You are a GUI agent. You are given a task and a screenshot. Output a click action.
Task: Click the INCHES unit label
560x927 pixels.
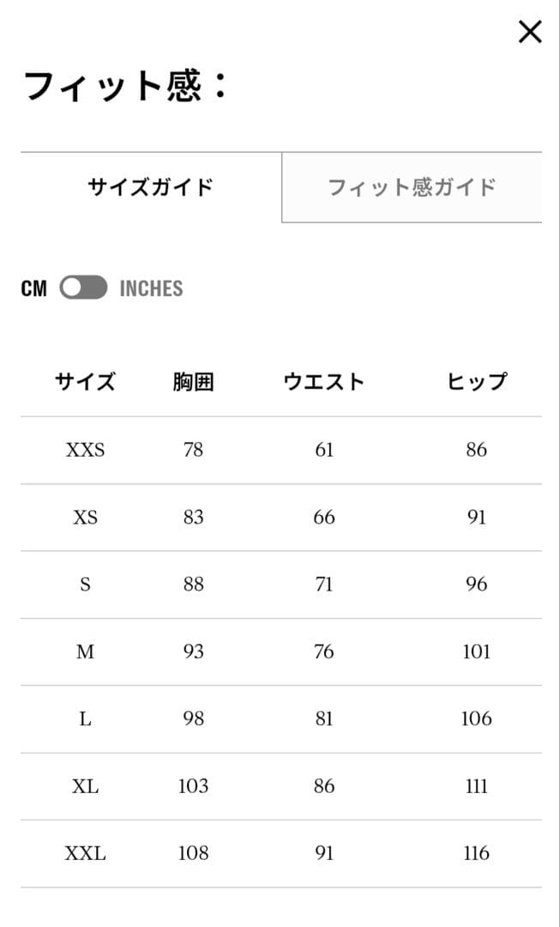point(151,288)
